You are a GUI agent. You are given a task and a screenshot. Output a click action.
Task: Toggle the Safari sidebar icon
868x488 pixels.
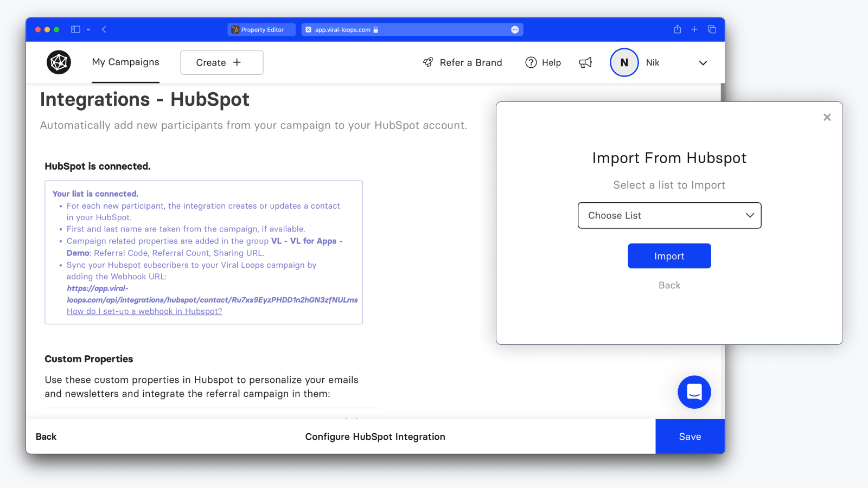[x=75, y=29]
